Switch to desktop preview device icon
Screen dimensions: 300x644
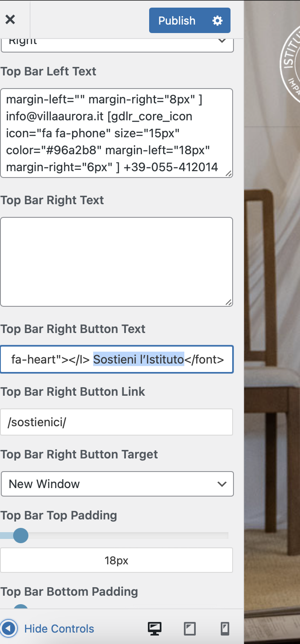pos(155,629)
